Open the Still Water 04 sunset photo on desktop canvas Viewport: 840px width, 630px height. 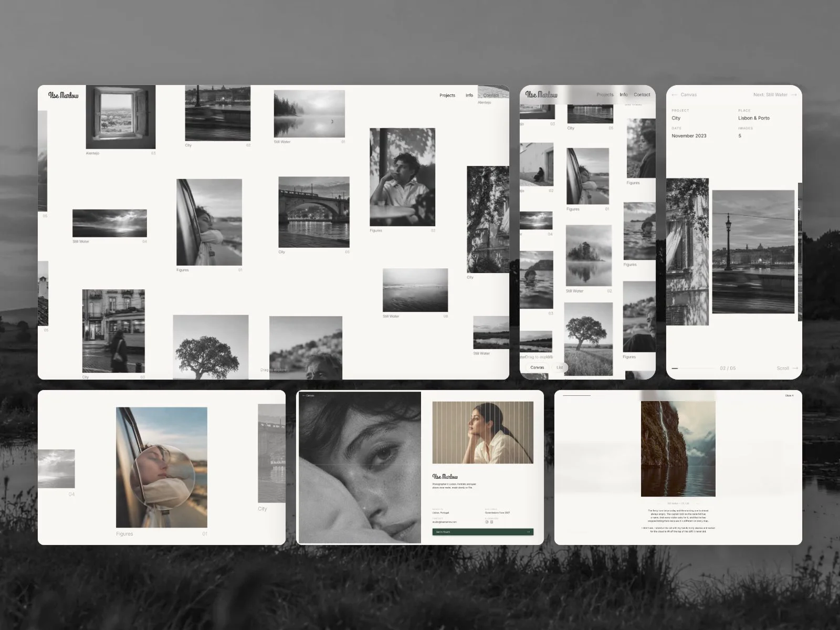tap(110, 223)
